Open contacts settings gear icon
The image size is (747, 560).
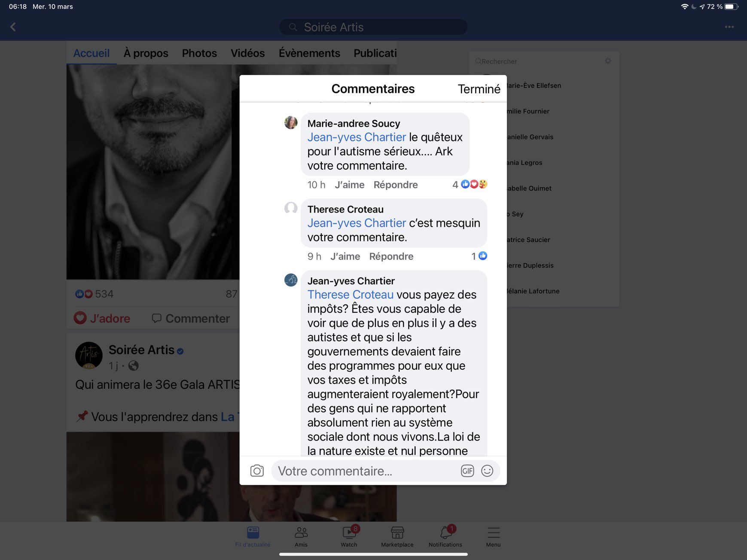608,61
